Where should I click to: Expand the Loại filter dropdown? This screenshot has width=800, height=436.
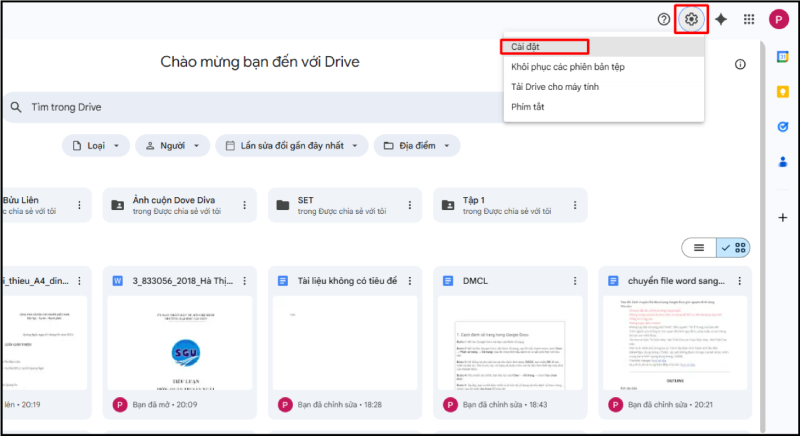tap(96, 146)
